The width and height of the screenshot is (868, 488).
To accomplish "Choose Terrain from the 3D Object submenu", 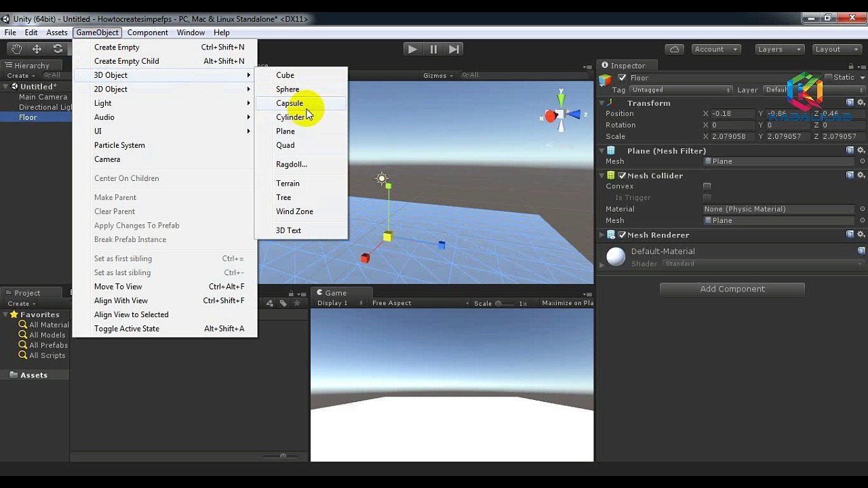I will 301,184.
